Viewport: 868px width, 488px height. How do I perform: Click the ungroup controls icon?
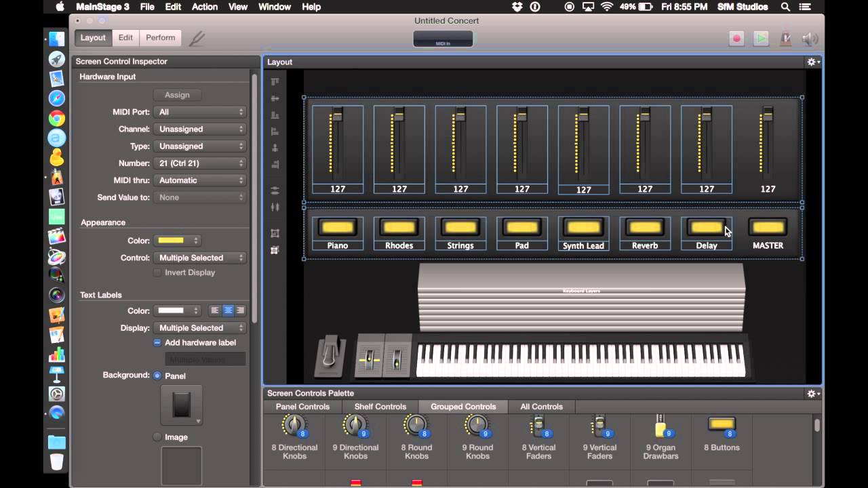tap(275, 250)
